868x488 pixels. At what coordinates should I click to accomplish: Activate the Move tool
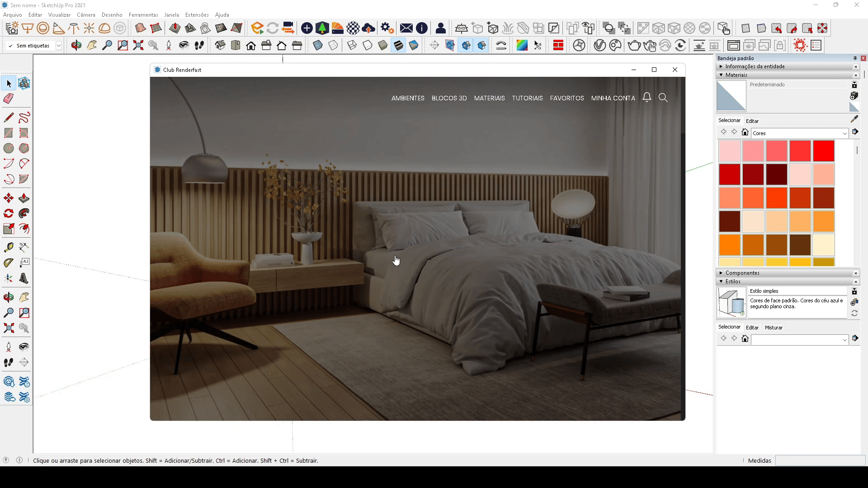pos(9,198)
